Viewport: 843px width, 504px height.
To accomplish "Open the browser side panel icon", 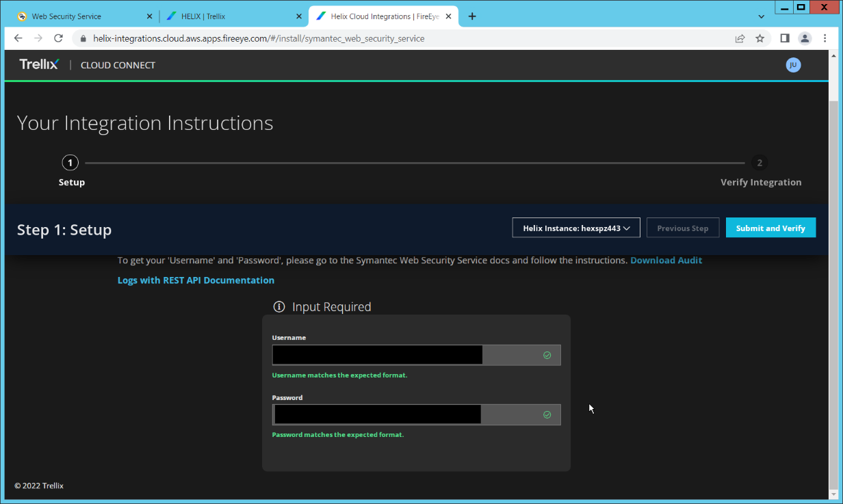I will 785,38.
